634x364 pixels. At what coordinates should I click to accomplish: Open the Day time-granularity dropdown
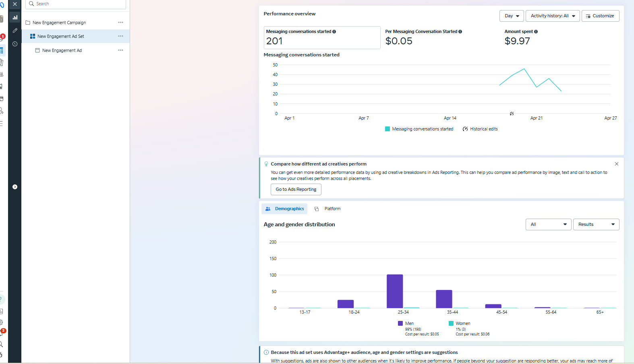click(x=512, y=16)
